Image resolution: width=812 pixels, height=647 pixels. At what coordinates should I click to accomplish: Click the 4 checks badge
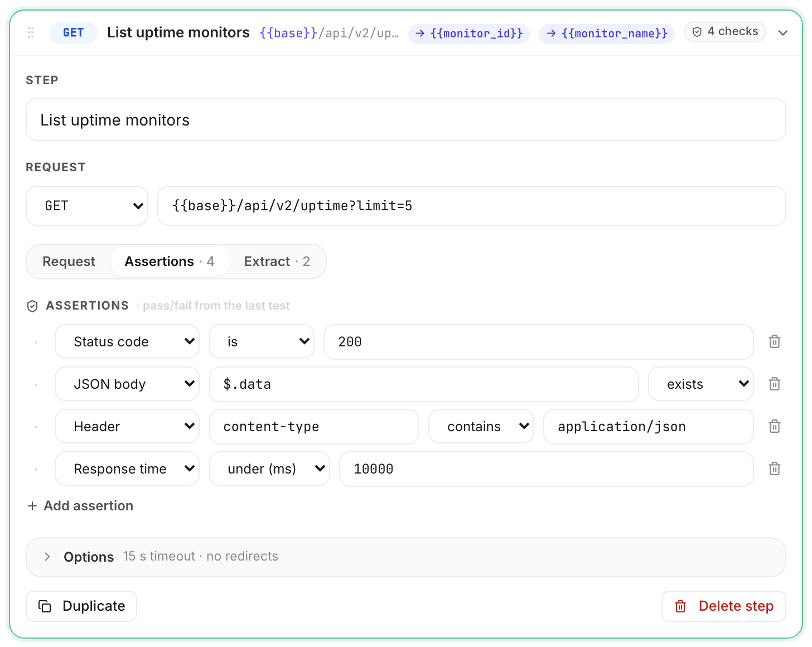pyautogui.click(x=725, y=32)
